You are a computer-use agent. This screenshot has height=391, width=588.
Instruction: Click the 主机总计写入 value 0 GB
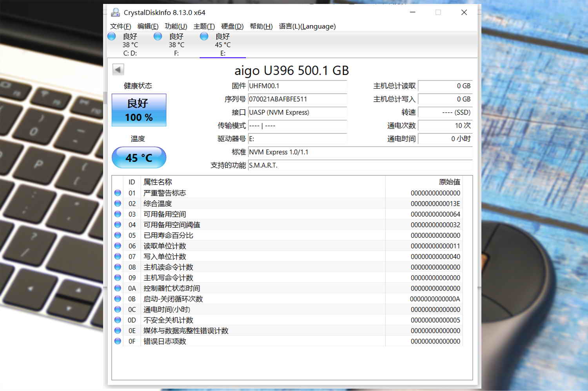[445, 99]
